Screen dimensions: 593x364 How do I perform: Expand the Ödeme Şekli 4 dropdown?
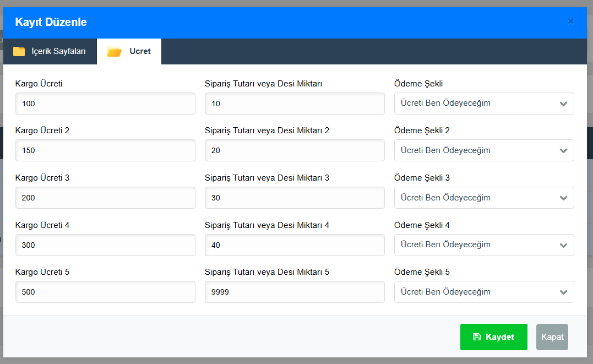pyautogui.click(x=483, y=245)
